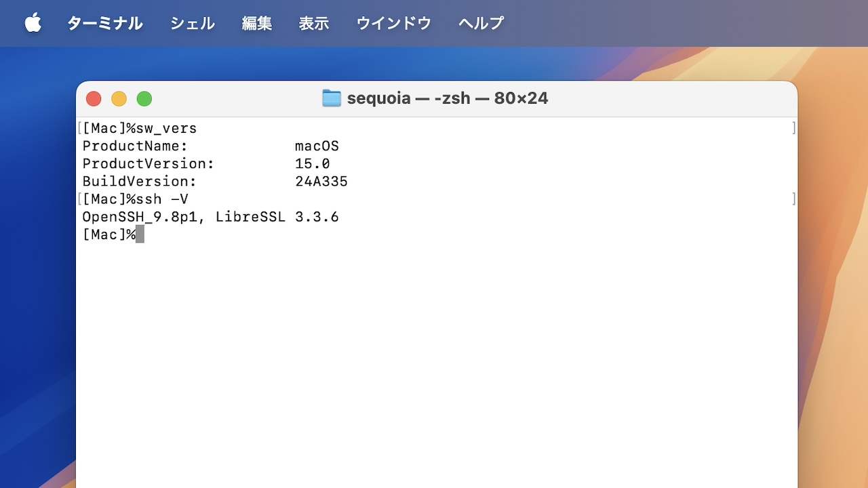Click the 24A335 build value
The image size is (868, 488).
pos(321,181)
